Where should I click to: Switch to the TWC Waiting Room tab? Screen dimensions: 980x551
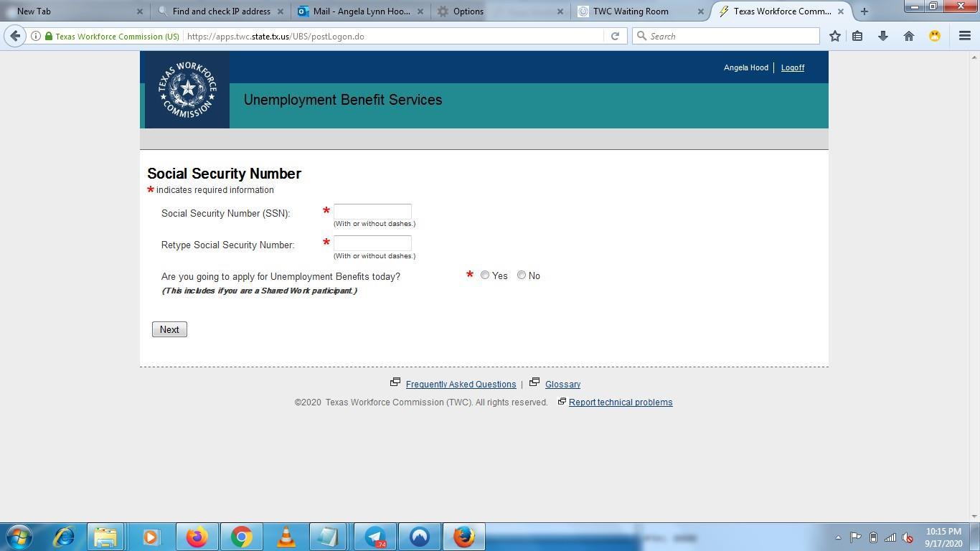(641, 11)
